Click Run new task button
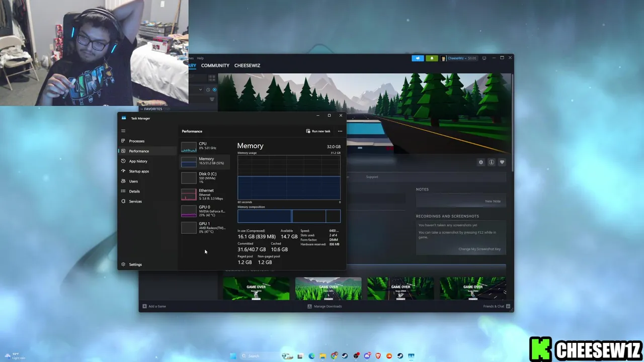 click(318, 131)
